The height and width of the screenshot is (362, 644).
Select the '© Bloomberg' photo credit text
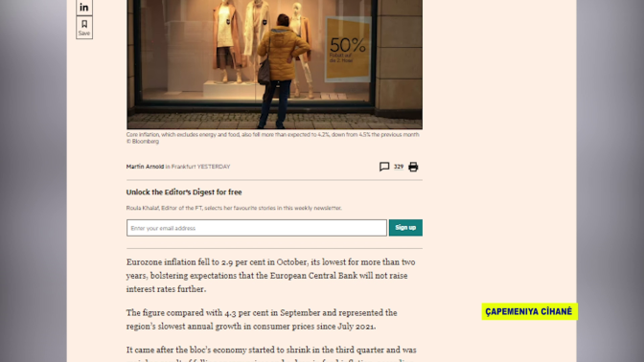(143, 142)
